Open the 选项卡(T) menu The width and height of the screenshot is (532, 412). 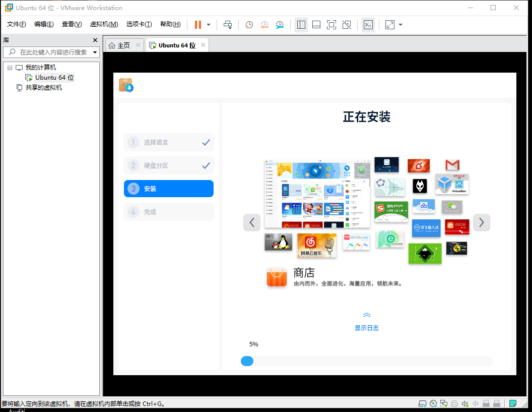[139, 24]
